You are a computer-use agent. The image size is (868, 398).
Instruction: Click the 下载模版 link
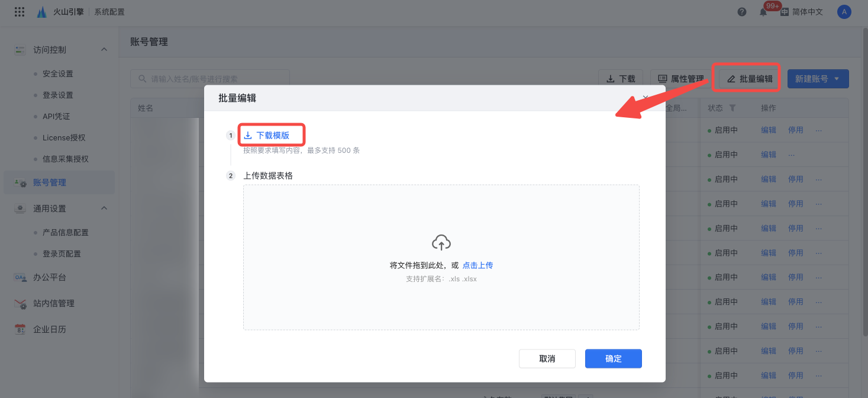[267, 136]
